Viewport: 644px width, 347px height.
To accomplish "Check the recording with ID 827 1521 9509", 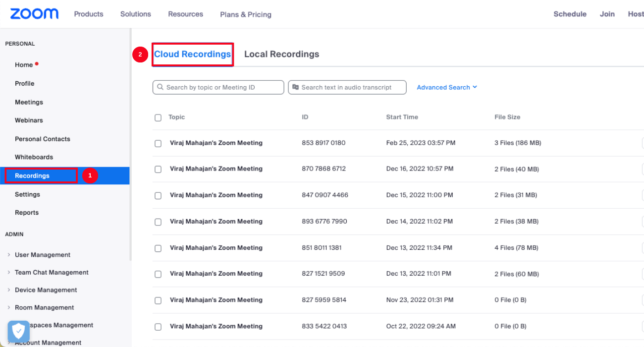I will pyautogui.click(x=158, y=274).
